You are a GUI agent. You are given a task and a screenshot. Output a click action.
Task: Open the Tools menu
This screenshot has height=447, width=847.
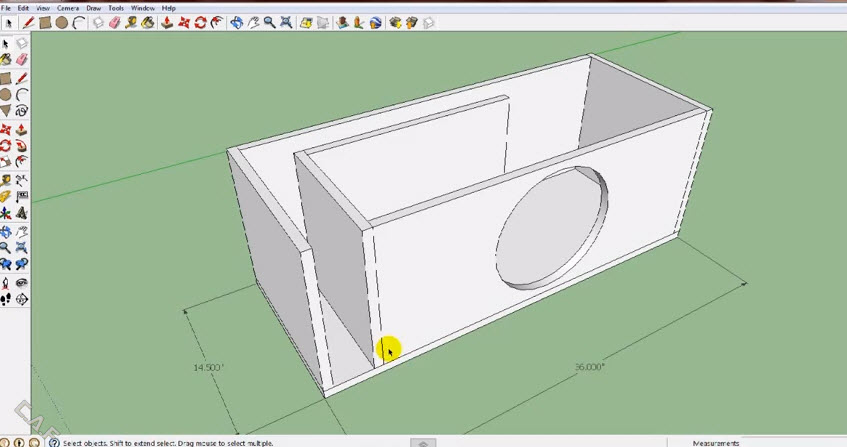(x=116, y=8)
